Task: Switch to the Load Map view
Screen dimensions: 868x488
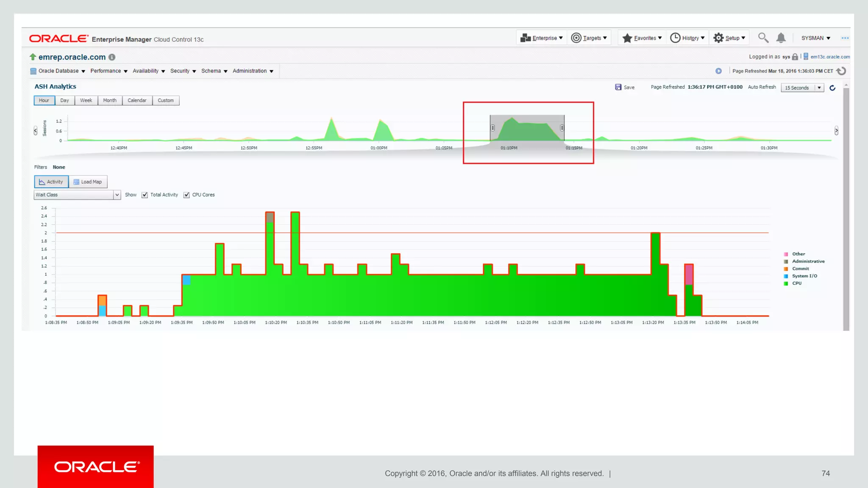Action: (88, 182)
